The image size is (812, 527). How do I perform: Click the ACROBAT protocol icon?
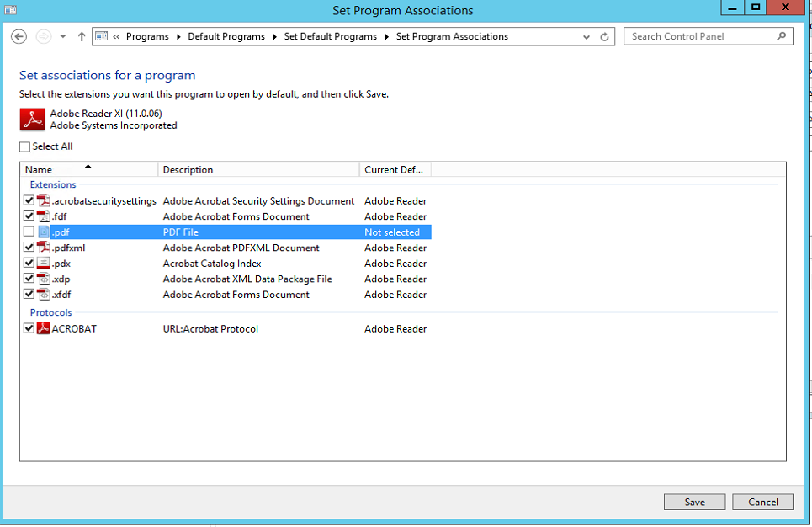point(44,328)
